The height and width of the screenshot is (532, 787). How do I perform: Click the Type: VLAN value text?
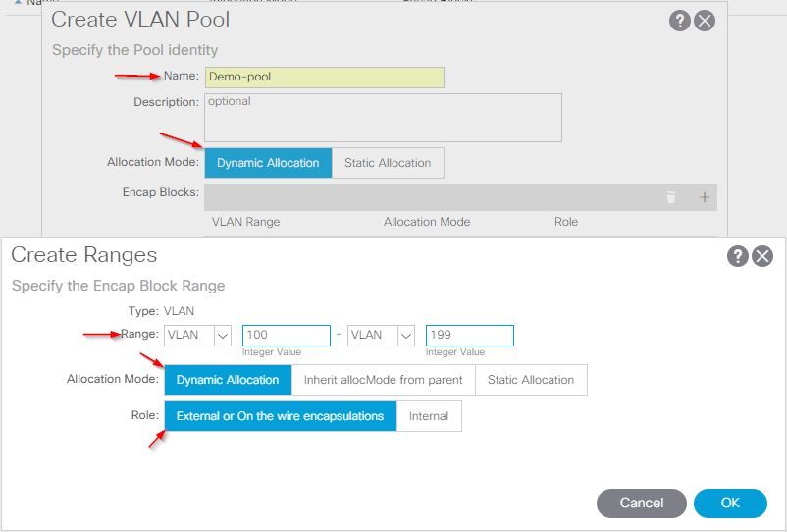click(x=179, y=311)
